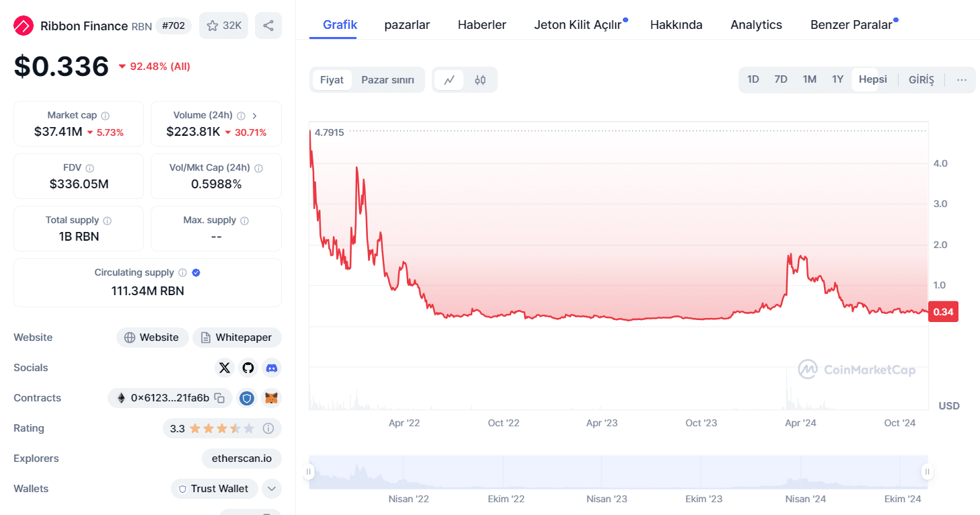980x515 pixels.
Task: Set chart range to Hepsi
Action: click(x=873, y=79)
